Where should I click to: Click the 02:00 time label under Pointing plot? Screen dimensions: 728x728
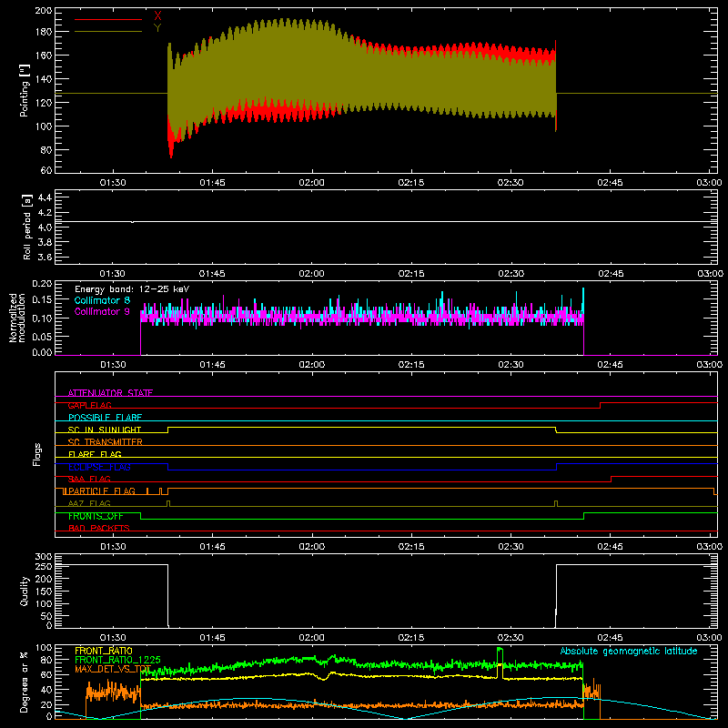(x=311, y=183)
